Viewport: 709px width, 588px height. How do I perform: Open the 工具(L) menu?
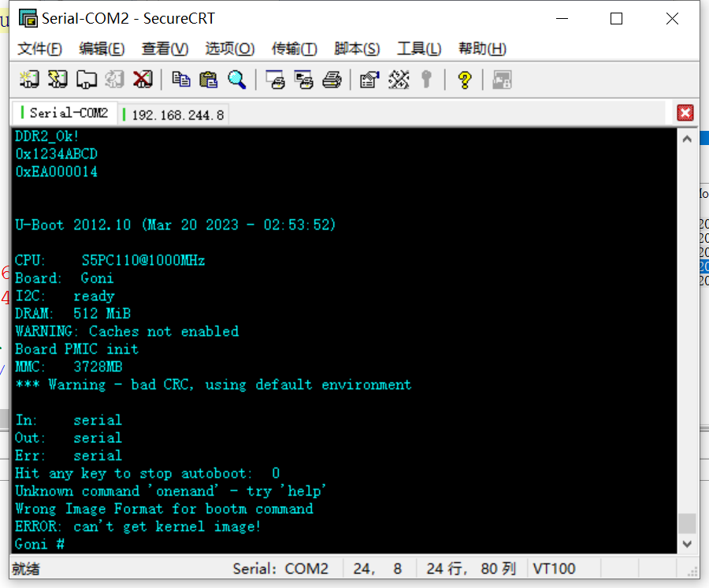tap(419, 48)
